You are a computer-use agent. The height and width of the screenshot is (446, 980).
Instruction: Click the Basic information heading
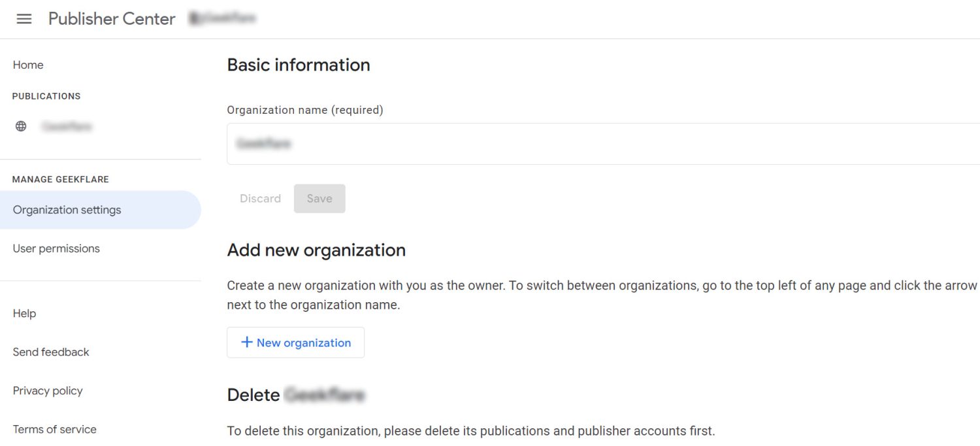point(299,65)
